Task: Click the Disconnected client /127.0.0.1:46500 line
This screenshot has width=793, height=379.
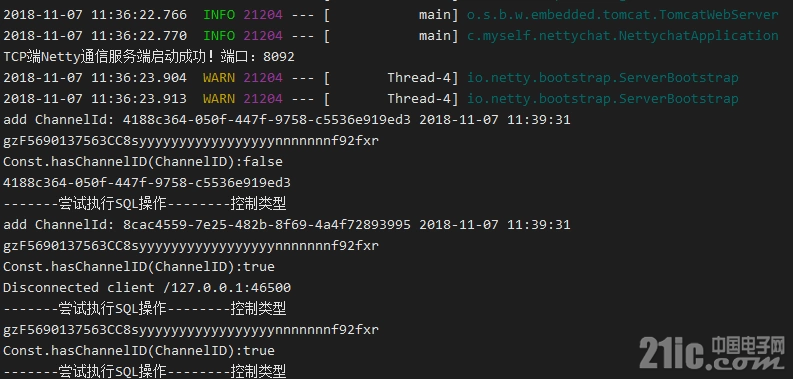Action: point(147,288)
